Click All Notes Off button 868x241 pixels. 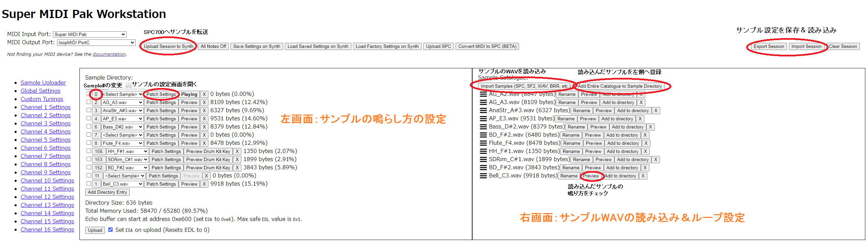(x=213, y=46)
